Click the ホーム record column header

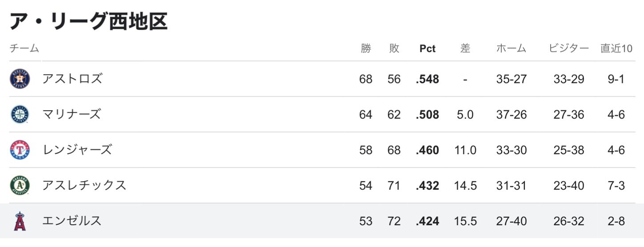[511, 48]
